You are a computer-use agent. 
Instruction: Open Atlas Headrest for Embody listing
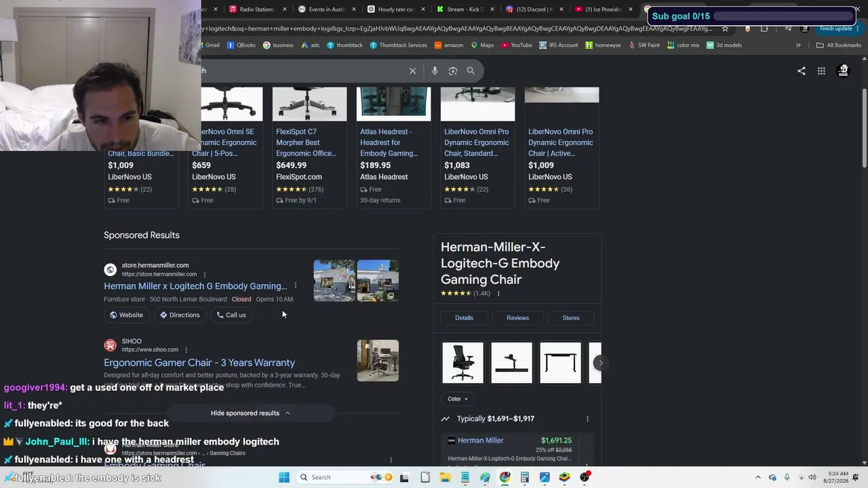393,147
